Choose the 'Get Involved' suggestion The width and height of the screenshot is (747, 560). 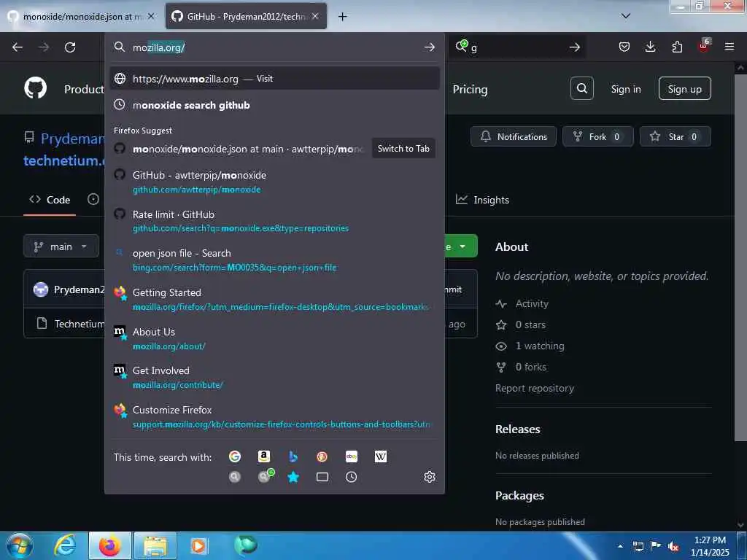(x=274, y=377)
